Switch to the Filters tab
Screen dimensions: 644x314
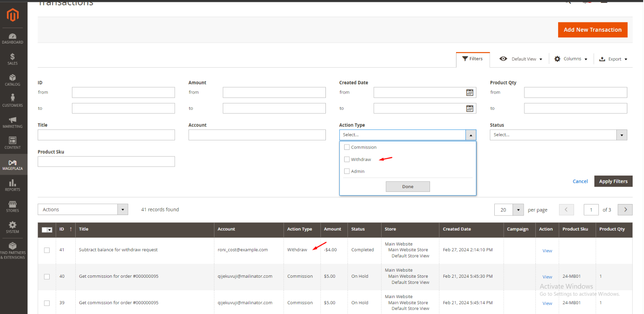(473, 59)
